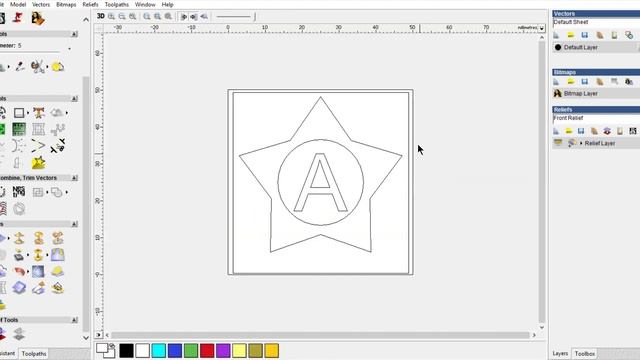Select the paint palette bitmap tool

(x=38, y=67)
